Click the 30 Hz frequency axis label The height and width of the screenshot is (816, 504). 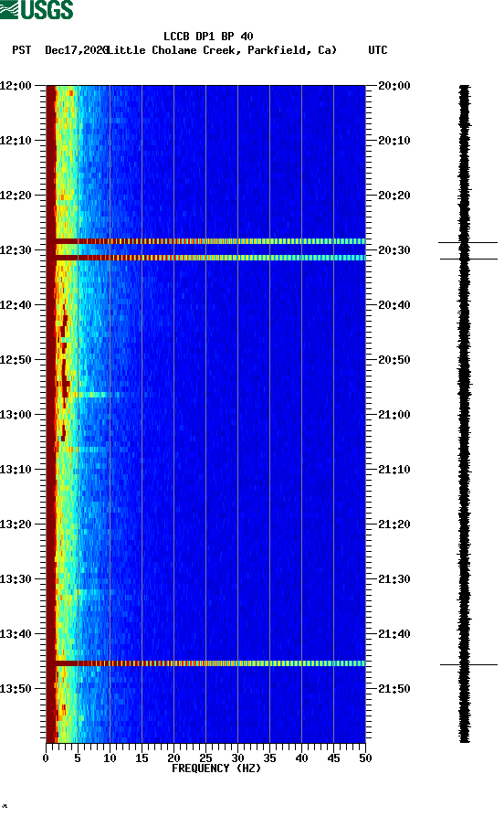[x=237, y=758]
